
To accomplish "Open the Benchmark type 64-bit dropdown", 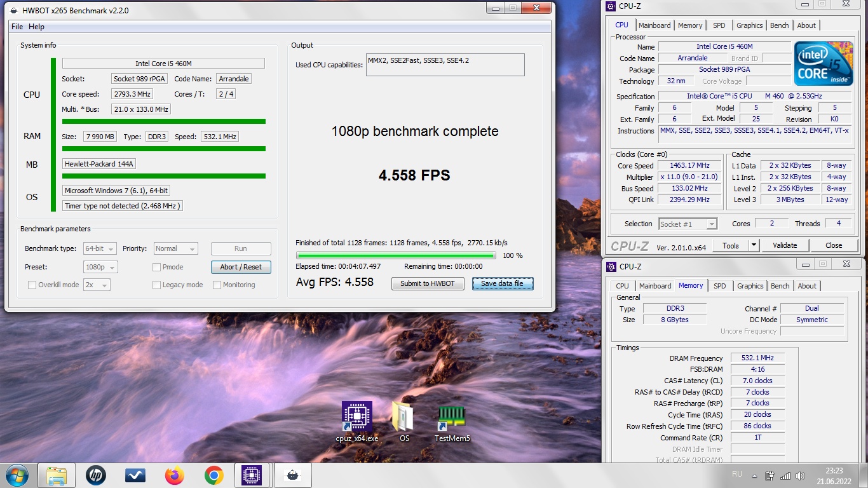I will (99, 249).
